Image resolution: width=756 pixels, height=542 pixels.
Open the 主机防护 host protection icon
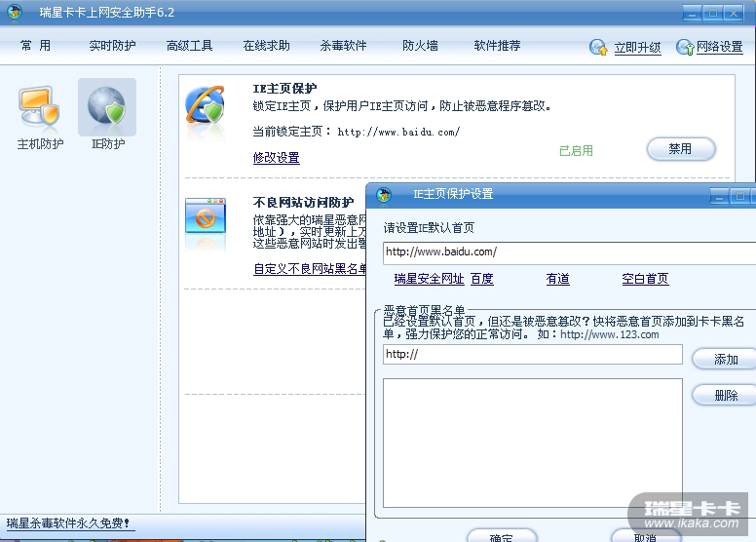tap(40, 106)
